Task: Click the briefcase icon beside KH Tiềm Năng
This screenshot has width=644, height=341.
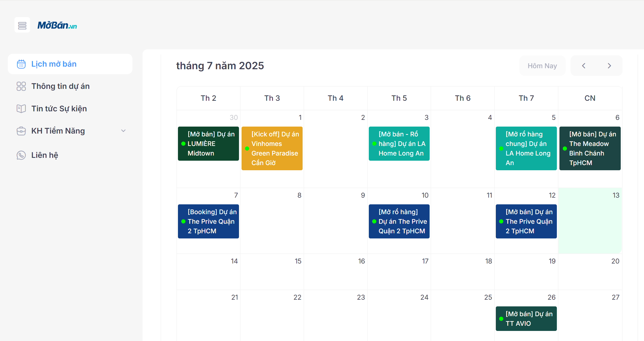Action: 21,131
